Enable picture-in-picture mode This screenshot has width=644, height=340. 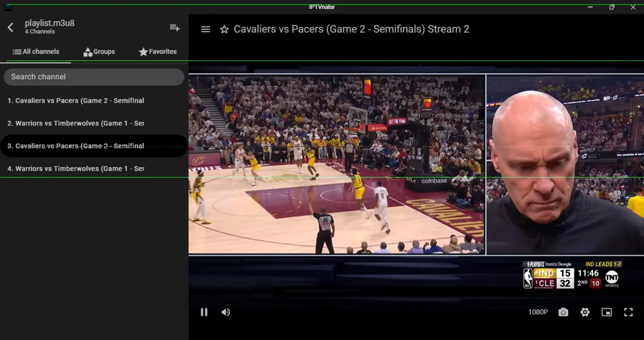pyautogui.click(x=607, y=312)
